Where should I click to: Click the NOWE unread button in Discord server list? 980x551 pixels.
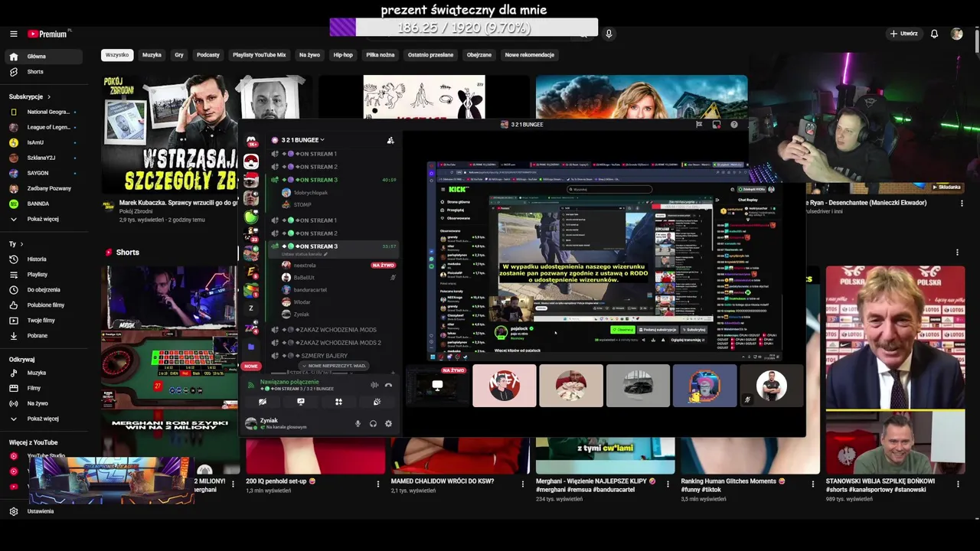(x=251, y=366)
